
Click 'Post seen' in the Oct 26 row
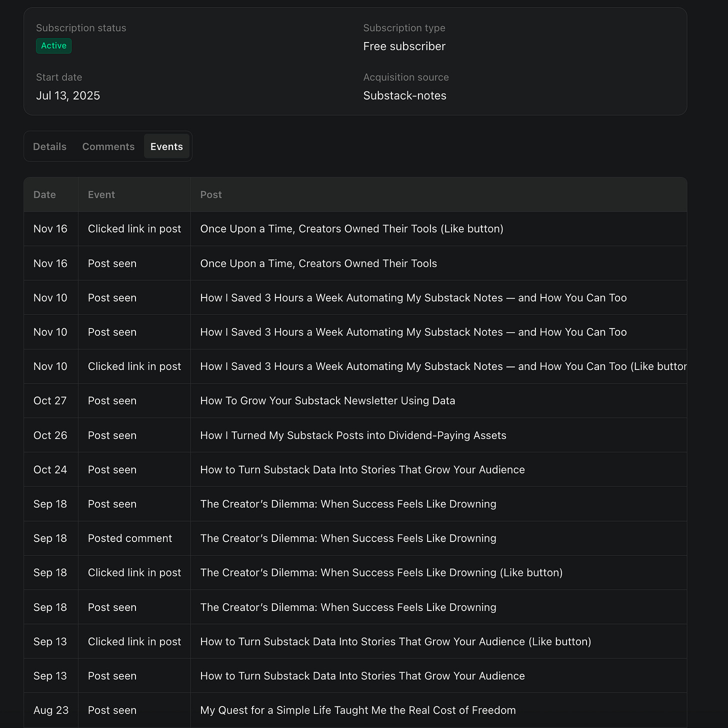coord(112,435)
